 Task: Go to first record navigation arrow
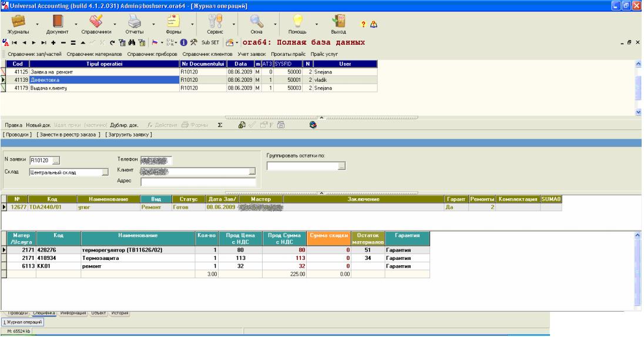(x=14, y=43)
